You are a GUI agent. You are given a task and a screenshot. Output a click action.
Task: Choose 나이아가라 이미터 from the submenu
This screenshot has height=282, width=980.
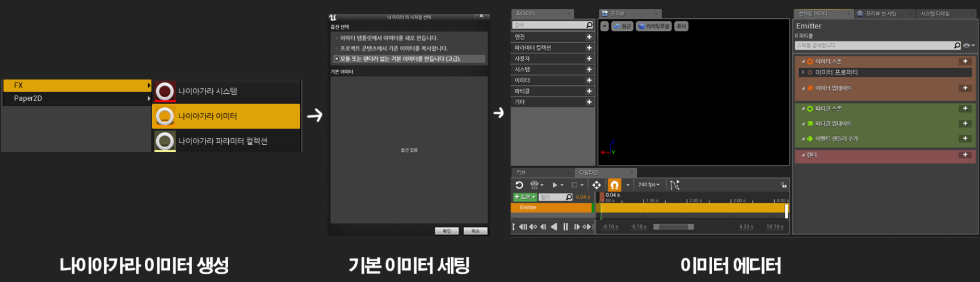226,116
